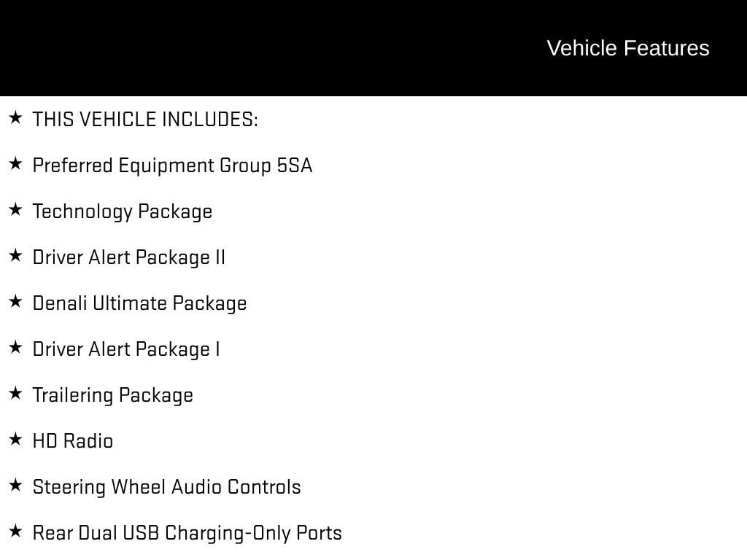Click the star next to Driver Alert Package I

click(x=15, y=347)
